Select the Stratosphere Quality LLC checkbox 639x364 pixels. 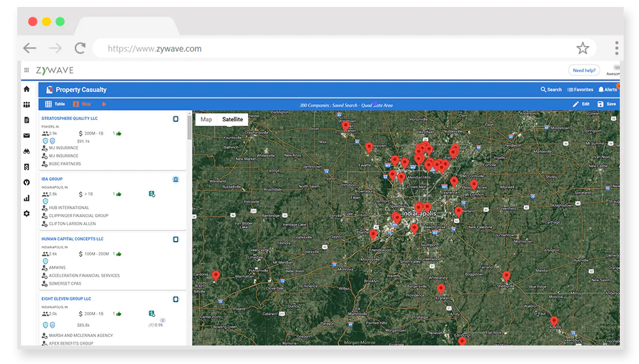[176, 119]
